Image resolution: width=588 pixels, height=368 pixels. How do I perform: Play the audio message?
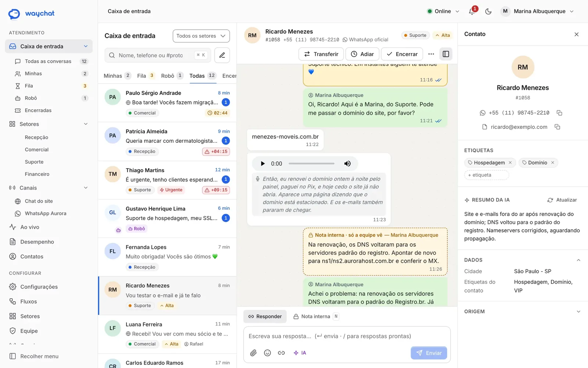pos(262,164)
